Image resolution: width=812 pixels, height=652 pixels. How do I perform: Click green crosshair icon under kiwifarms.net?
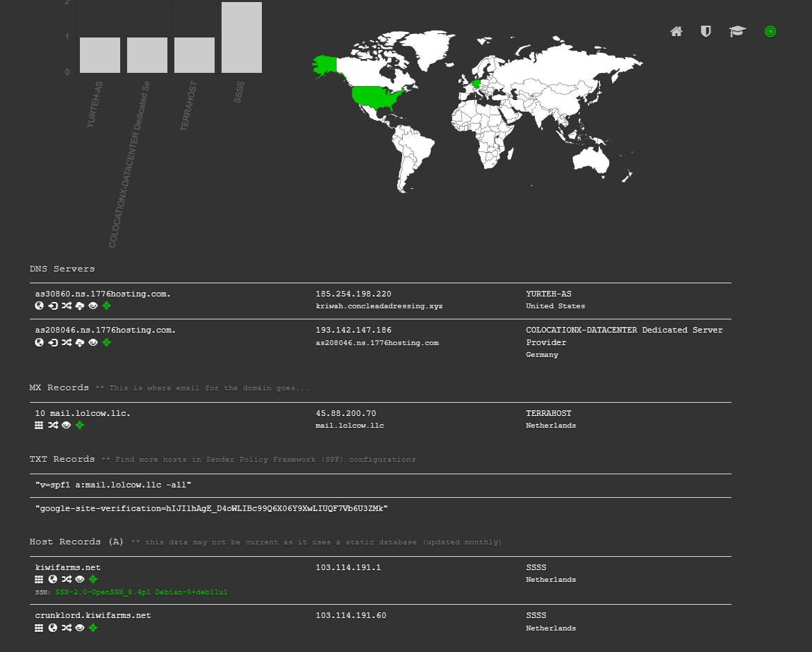pyautogui.click(x=93, y=579)
